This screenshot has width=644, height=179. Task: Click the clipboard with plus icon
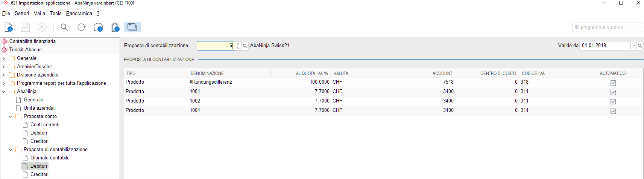pyautogui.click(x=115, y=27)
